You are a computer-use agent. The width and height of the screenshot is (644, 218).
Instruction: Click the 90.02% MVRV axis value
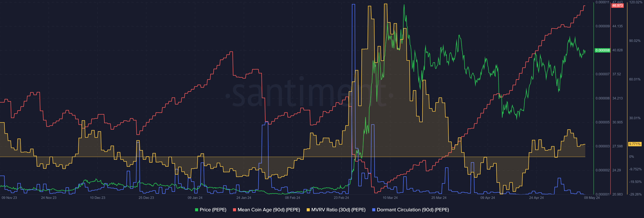tap(635, 41)
